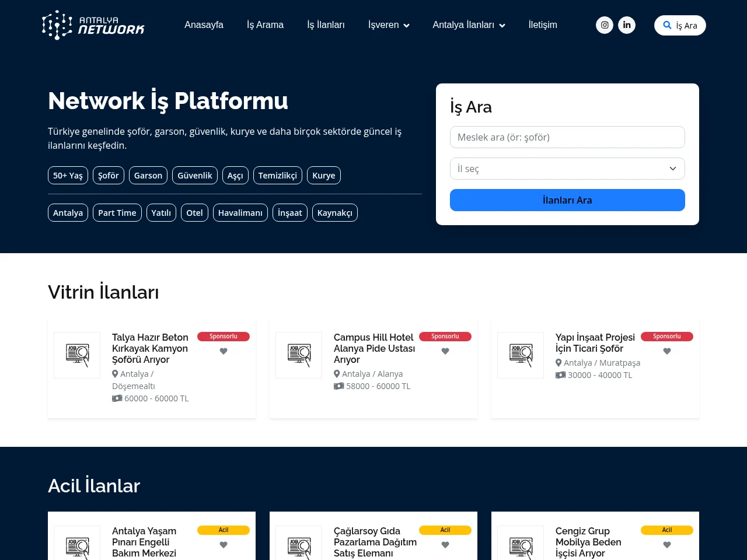The width and height of the screenshot is (747, 560).
Task: Click the İlanları Ara button
Action: 567,200
